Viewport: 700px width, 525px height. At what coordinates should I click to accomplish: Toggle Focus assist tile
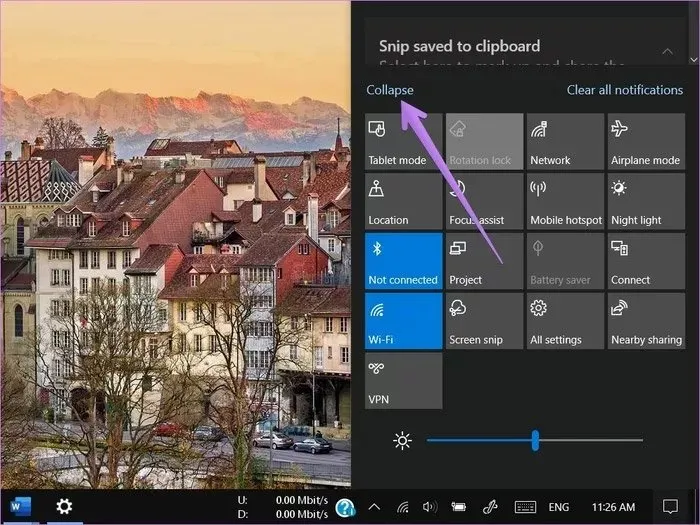coord(484,201)
